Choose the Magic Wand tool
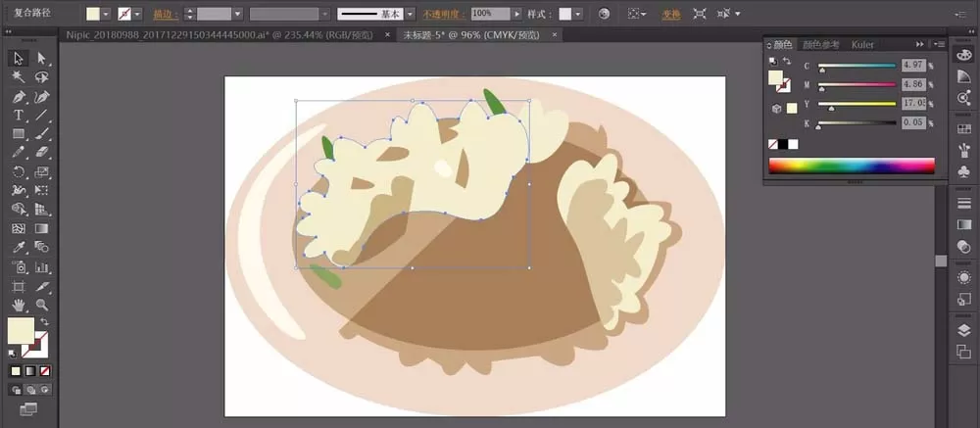Image resolution: width=980 pixels, height=428 pixels. point(18,76)
